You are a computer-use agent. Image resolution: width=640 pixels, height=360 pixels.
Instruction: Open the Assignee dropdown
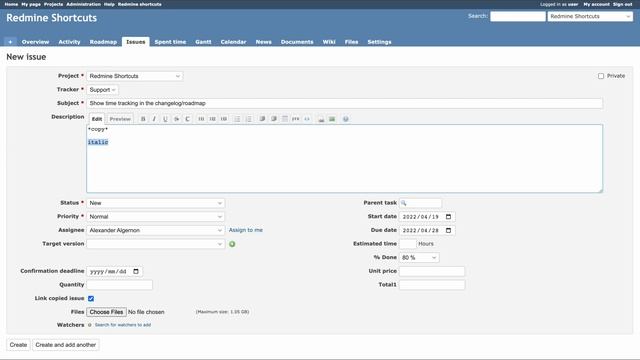(x=156, y=230)
